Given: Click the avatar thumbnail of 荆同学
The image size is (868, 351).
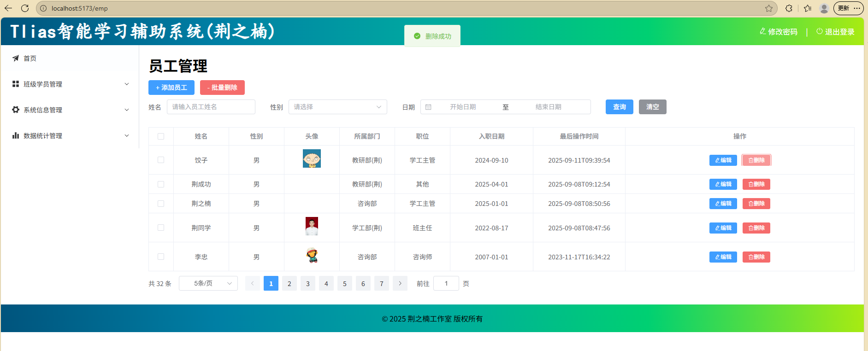Looking at the screenshot, I should pos(312,226).
